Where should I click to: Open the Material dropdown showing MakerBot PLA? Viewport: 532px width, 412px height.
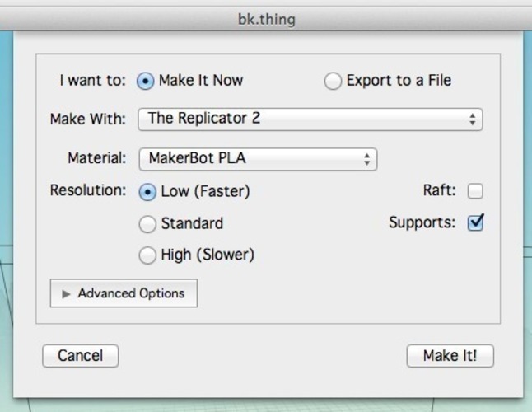[x=258, y=159]
